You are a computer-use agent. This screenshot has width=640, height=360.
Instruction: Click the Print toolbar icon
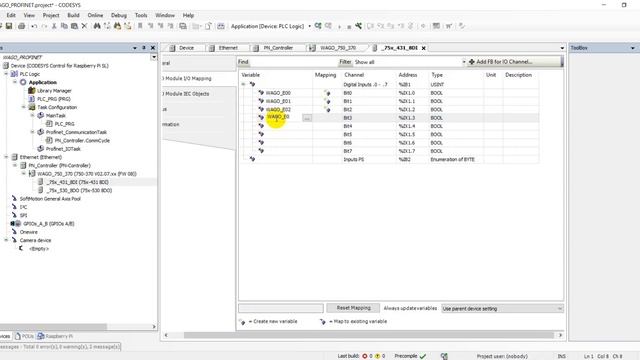22,26
